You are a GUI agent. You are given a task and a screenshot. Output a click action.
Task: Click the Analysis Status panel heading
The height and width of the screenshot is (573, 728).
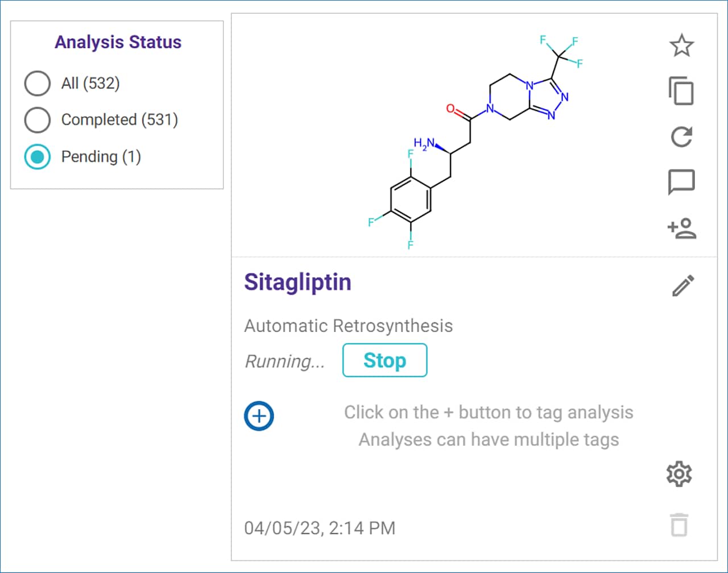(x=118, y=43)
